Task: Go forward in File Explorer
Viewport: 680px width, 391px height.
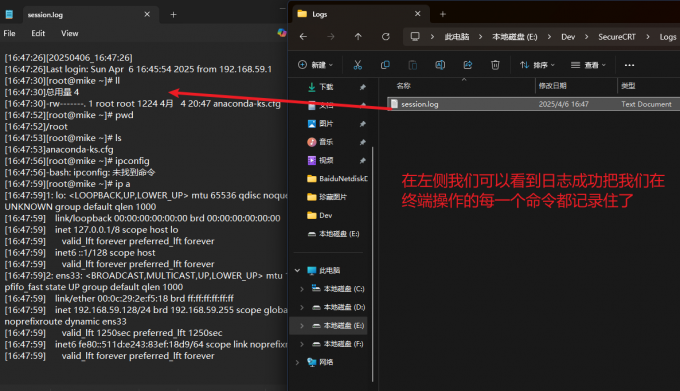Action: [331, 37]
